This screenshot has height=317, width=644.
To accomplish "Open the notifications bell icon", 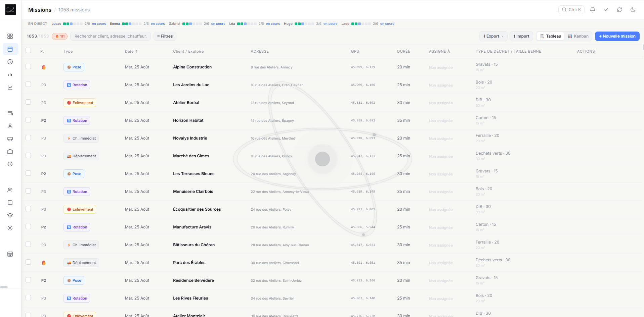I will click(593, 10).
